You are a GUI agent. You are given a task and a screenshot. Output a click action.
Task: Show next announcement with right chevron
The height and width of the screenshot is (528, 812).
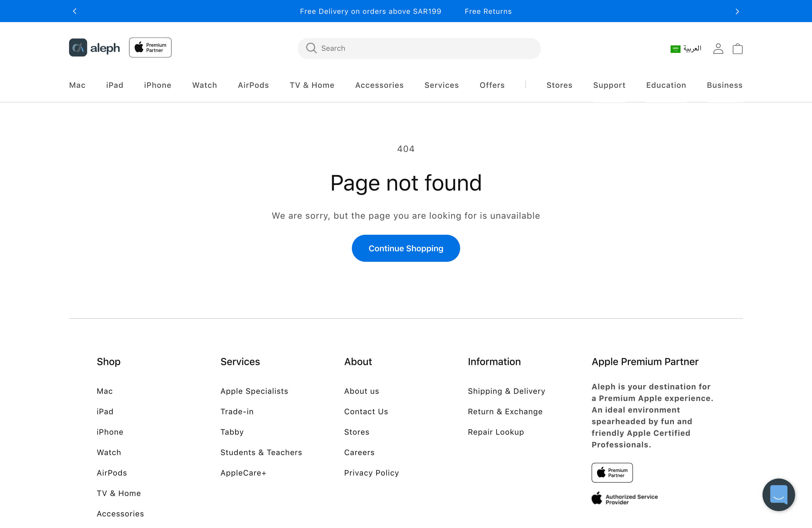(x=737, y=11)
